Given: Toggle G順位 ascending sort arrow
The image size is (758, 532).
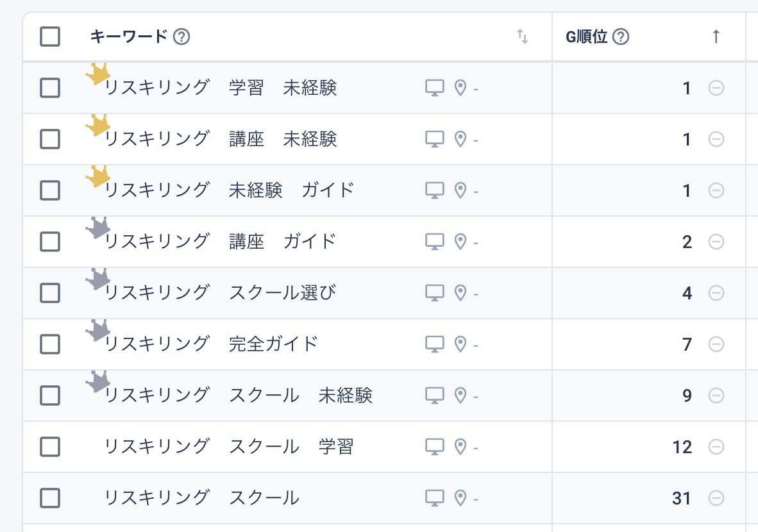Looking at the screenshot, I should pos(716,37).
